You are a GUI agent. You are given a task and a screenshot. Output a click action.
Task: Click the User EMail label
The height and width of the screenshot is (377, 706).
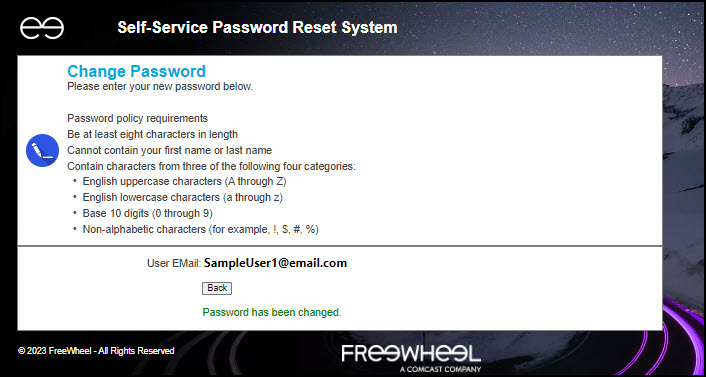coord(174,263)
